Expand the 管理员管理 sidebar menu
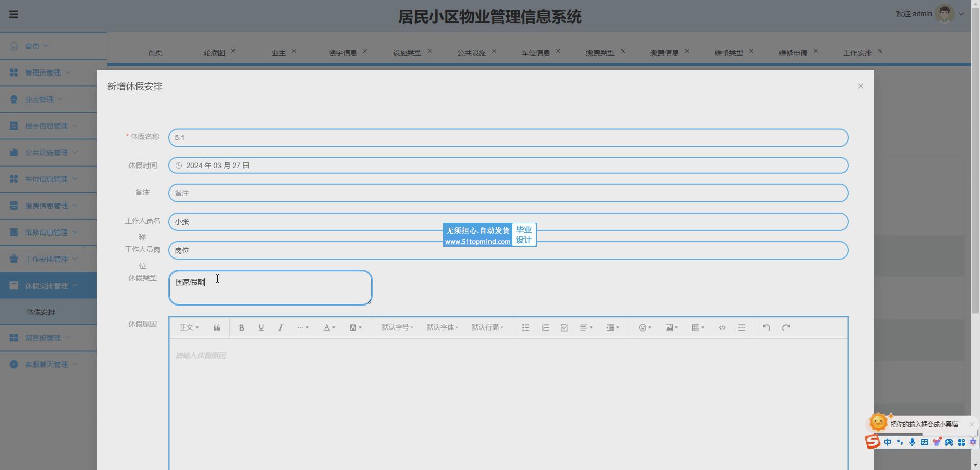Image resolution: width=980 pixels, height=470 pixels. pyautogui.click(x=48, y=73)
